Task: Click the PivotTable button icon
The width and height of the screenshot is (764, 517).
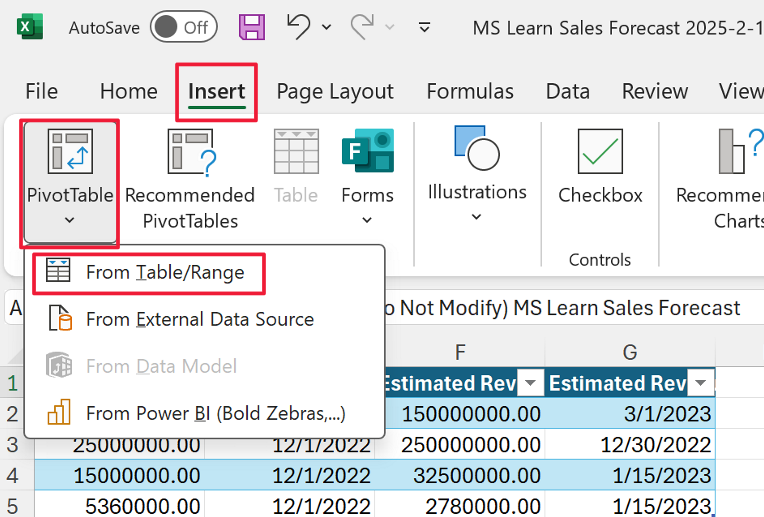Action: [70, 151]
